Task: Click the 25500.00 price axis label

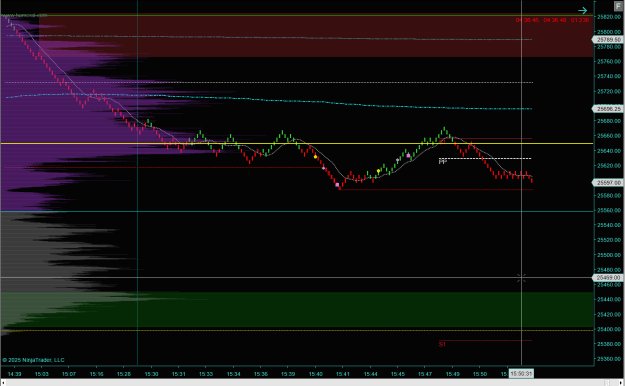Action: (609, 255)
